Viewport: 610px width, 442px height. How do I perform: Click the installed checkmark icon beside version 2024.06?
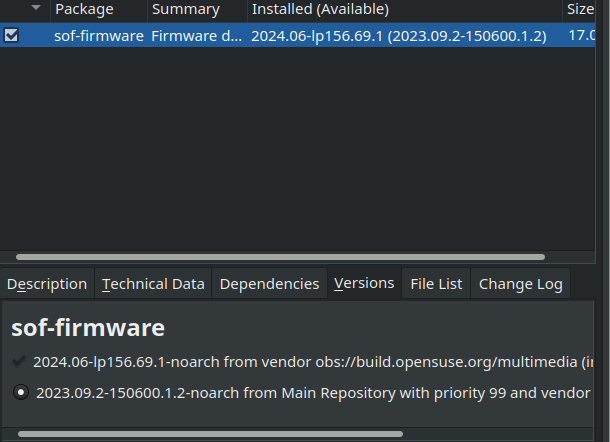[x=20, y=361]
